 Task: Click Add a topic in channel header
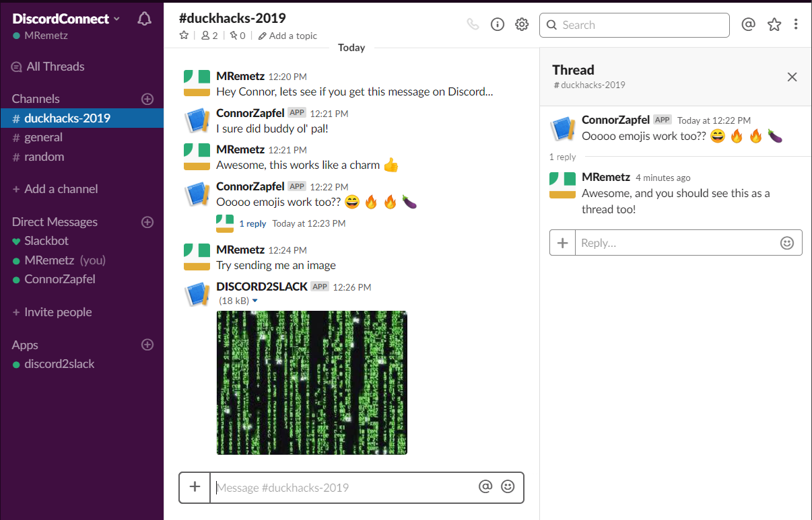287,36
